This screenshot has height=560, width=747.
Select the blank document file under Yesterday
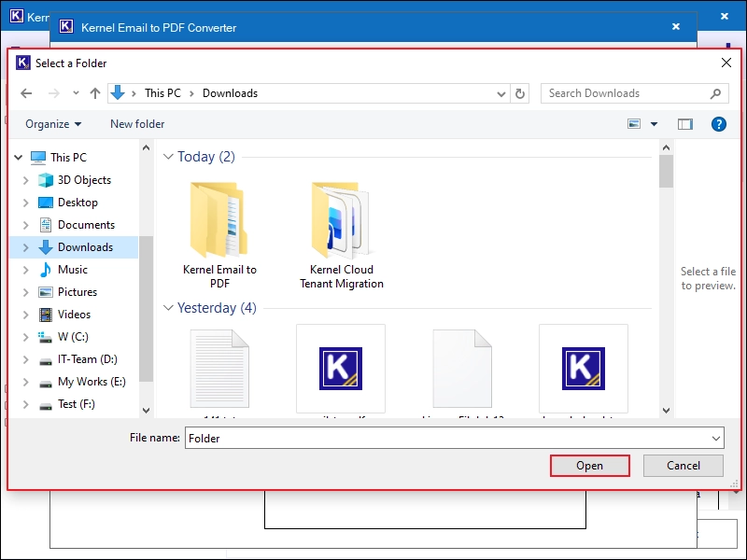pos(462,369)
